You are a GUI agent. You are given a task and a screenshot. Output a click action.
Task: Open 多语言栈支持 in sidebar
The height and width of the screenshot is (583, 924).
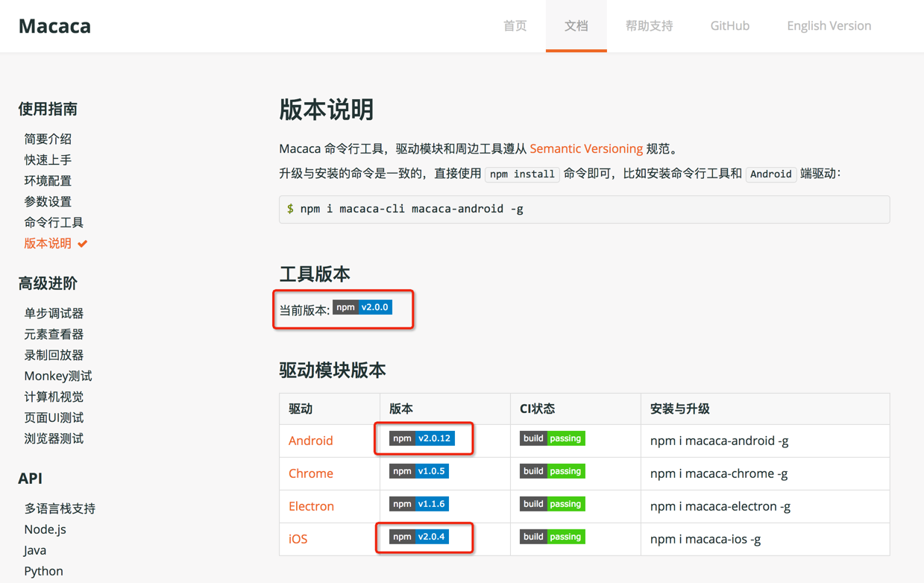click(60, 508)
